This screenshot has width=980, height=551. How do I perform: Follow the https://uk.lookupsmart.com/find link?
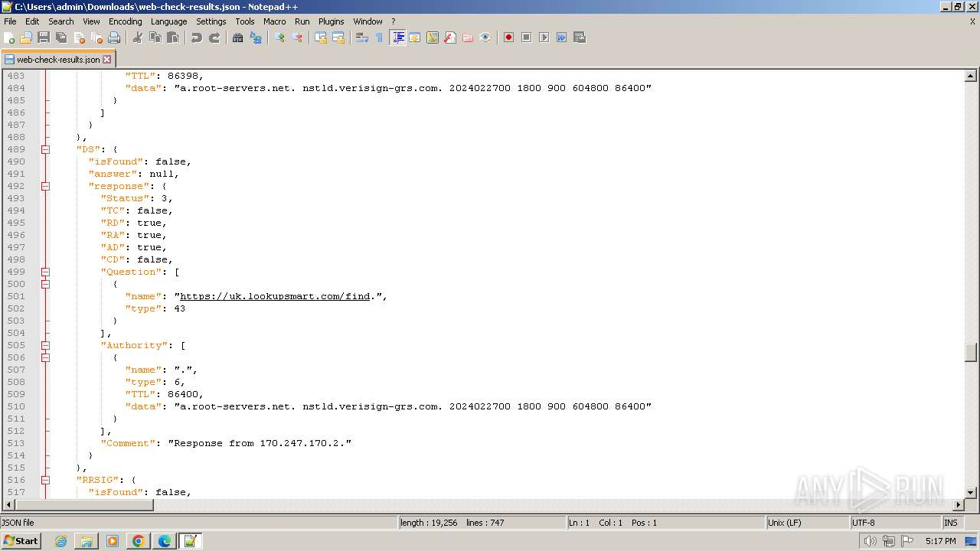(x=275, y=296)
